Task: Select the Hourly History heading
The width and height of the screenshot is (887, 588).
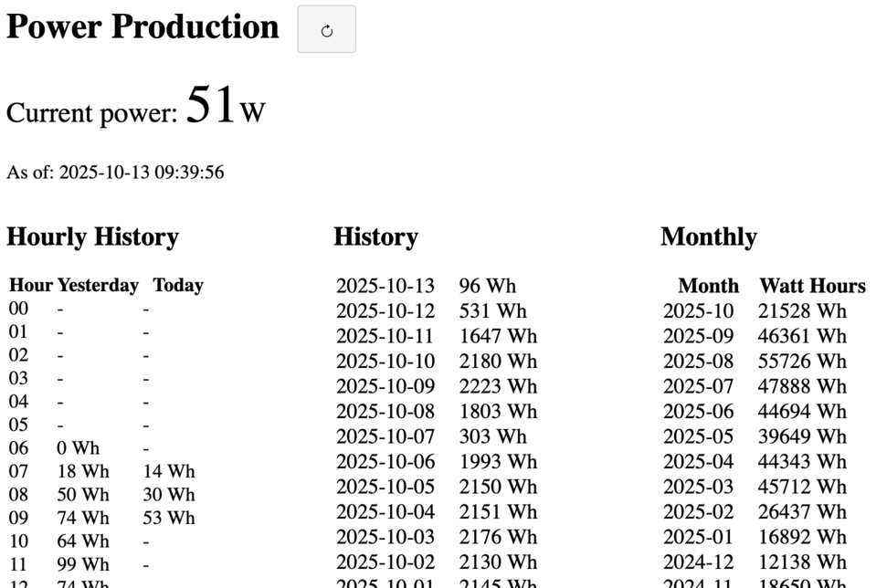Action: click(x=91, y=236)
